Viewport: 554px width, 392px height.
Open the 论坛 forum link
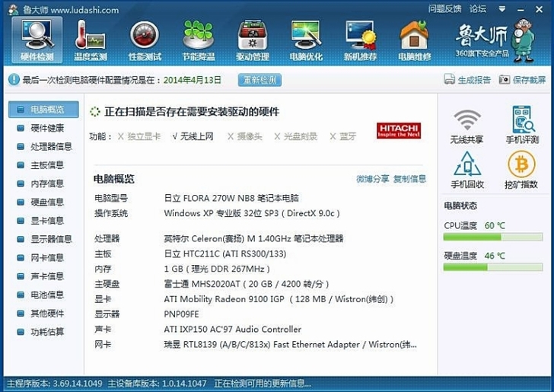(x=478, y=9)
